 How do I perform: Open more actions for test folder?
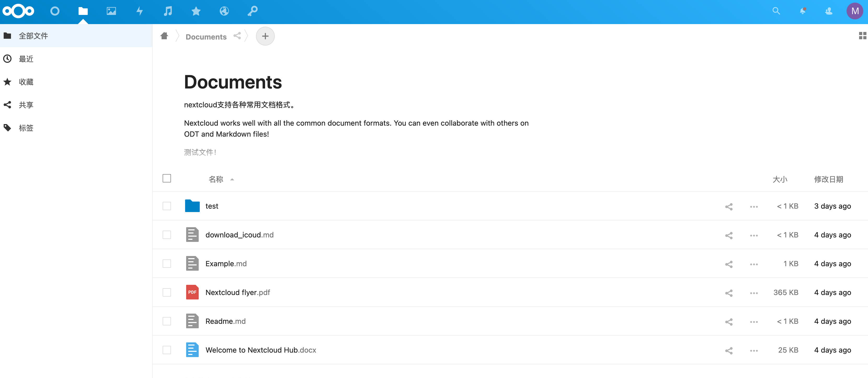pos(754,207)
